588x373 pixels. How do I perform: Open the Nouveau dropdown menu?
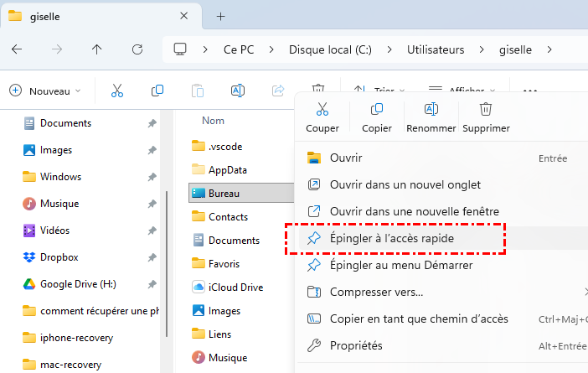click(x=46, y=91)
